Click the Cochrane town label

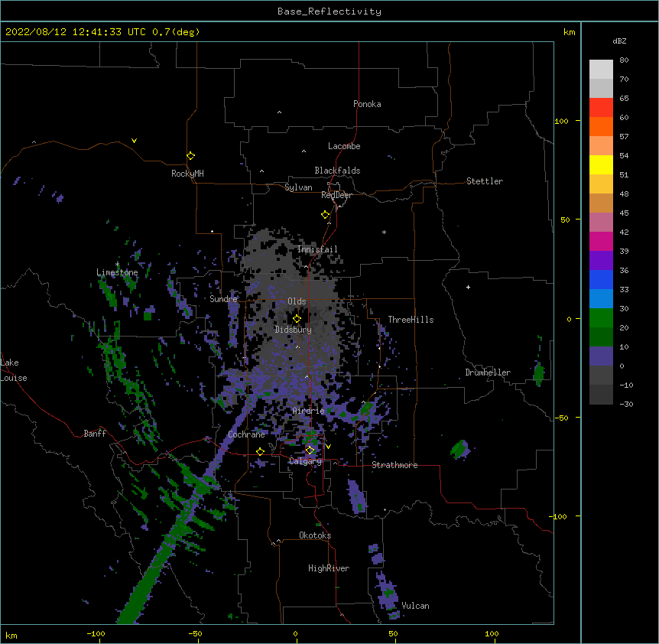247,434
